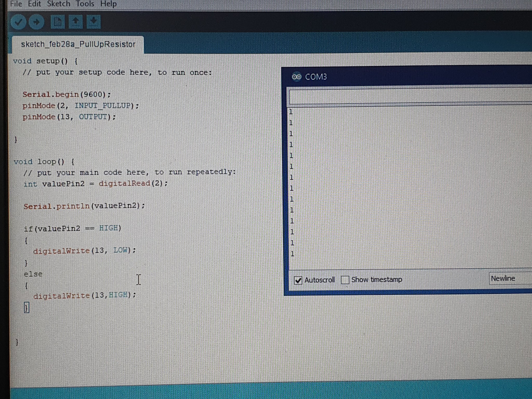Open the Newline line-ending dropdown
This screenshot has width=532, height=399.
coord(503,278)
